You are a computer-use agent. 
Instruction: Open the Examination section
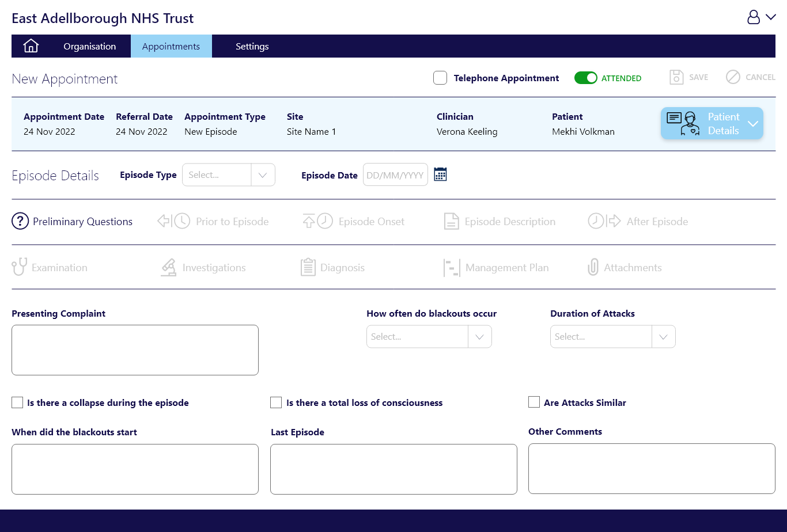(x=50, y=267)
